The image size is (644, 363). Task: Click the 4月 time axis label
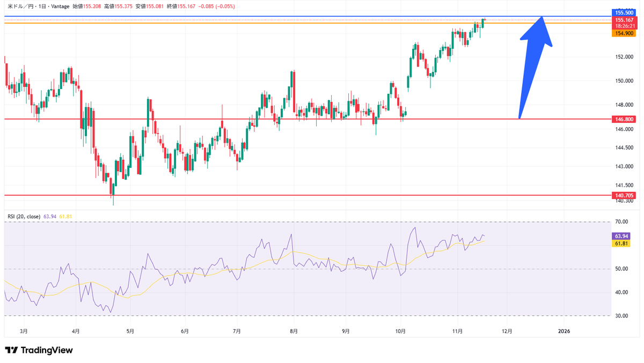click(76, 331)
